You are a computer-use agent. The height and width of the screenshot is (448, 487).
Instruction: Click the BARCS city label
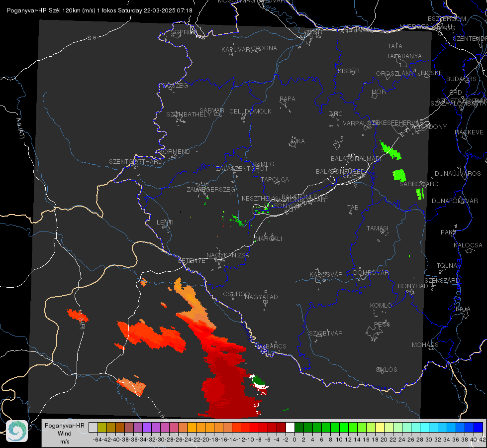pos(276,346)
